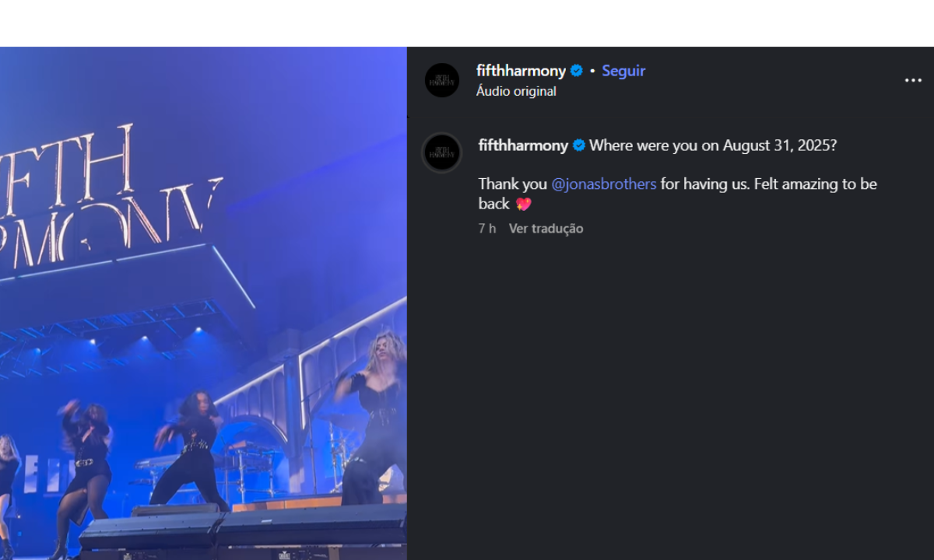Screen dimensions: 934x560
Task: Click the fifthharmony username starting the caption
Action: (x=523, y=145)
